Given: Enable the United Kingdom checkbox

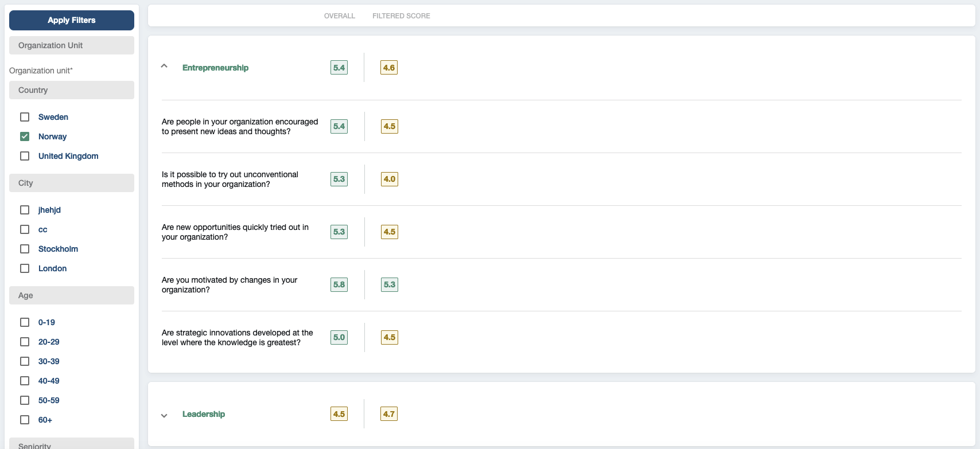Looking at the screenshot, I should tap(25, 156).
